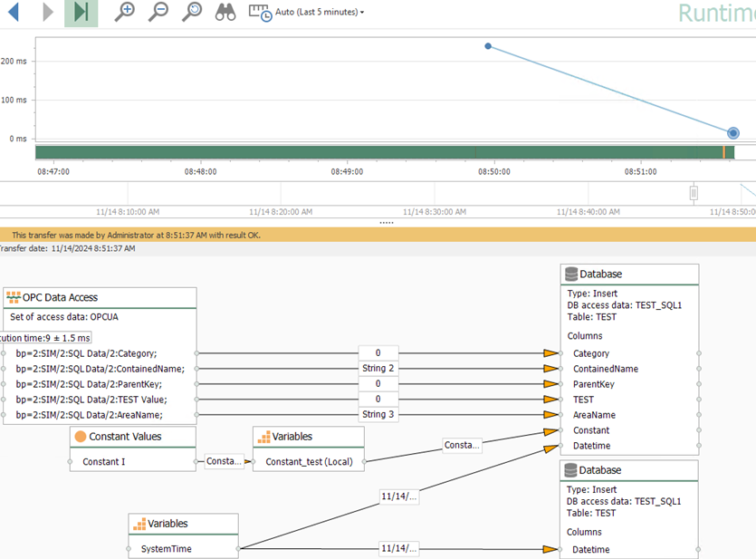Open the Auto (Last 5 minutes) time range dropdown
756x559 pixels.
(x=319, y=13)
